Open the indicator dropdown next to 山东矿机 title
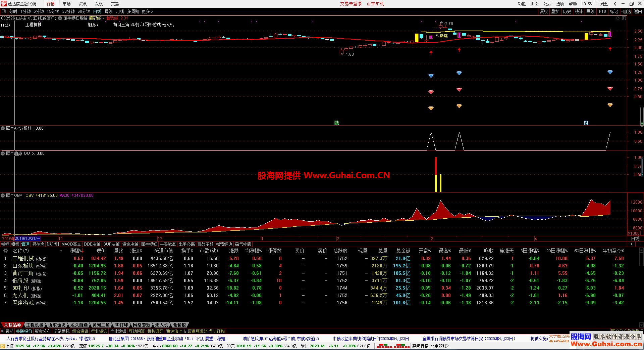Viewport: 644px width, 350px height. click(60, 18)
